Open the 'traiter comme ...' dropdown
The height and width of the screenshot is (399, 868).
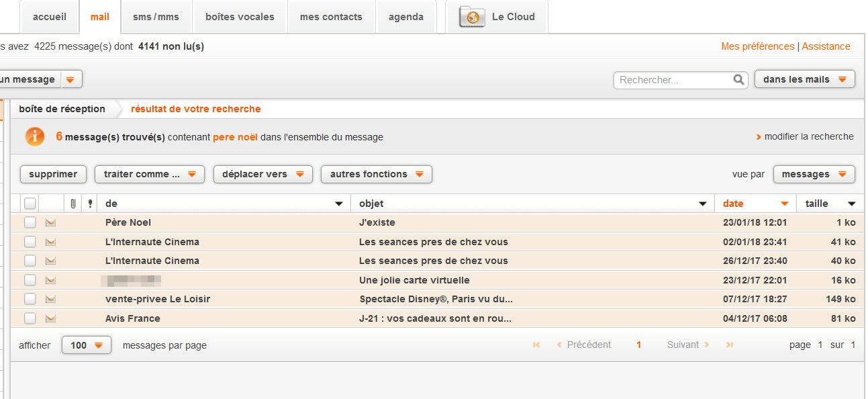point(150,174)
